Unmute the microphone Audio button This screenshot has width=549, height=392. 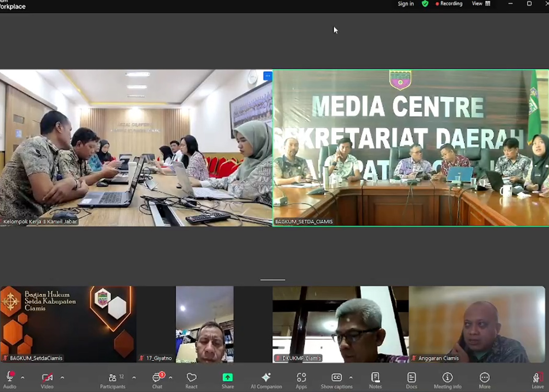click(x=9, y=380)
